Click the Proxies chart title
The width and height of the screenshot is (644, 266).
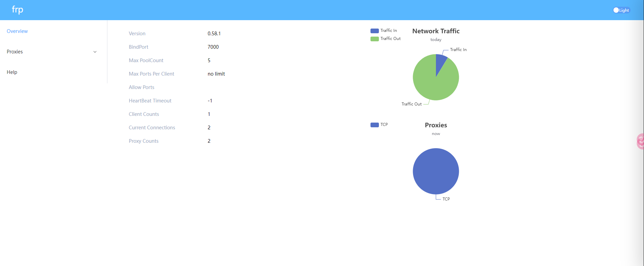436,125
